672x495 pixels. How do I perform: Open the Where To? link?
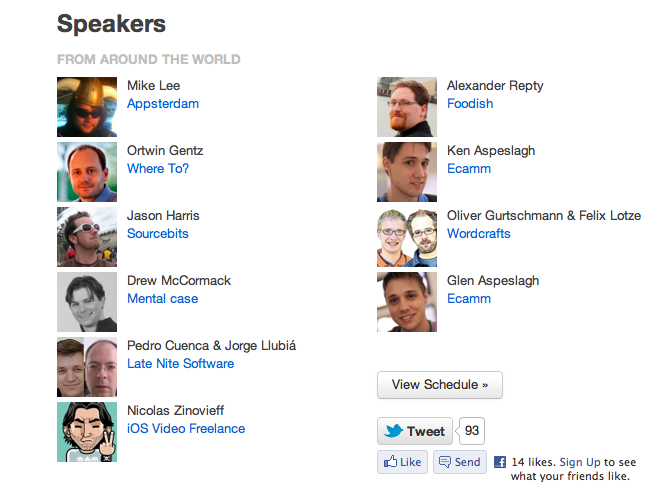point(158,169)
